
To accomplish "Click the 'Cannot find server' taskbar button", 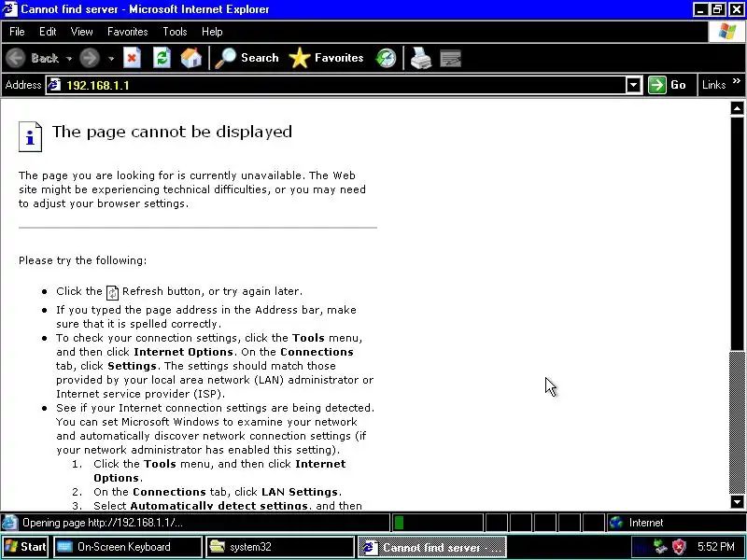I will click(432, 547).
